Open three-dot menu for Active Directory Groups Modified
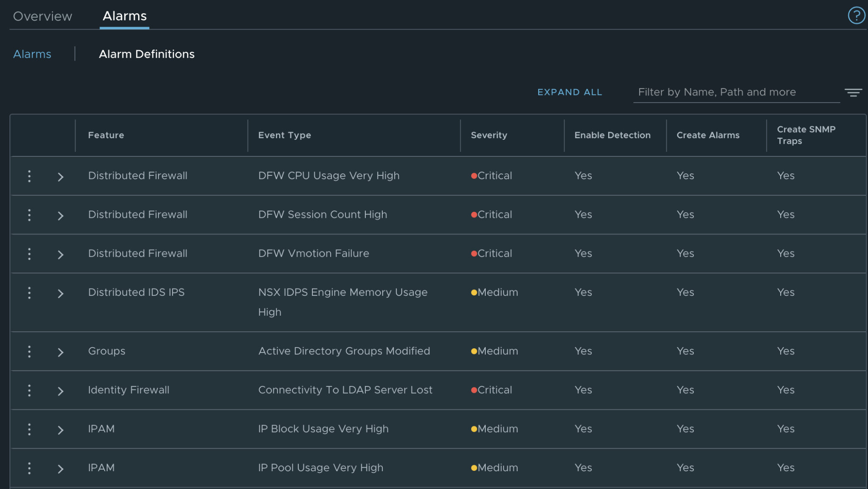The width and height of the screenshot is (868, 489). tap(29, 351)
